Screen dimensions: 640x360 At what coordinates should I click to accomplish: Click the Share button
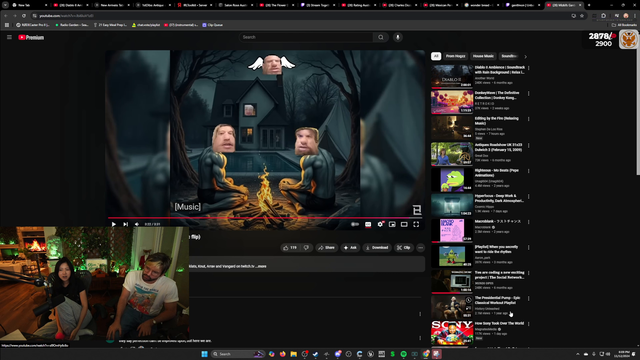coord(327,247)
